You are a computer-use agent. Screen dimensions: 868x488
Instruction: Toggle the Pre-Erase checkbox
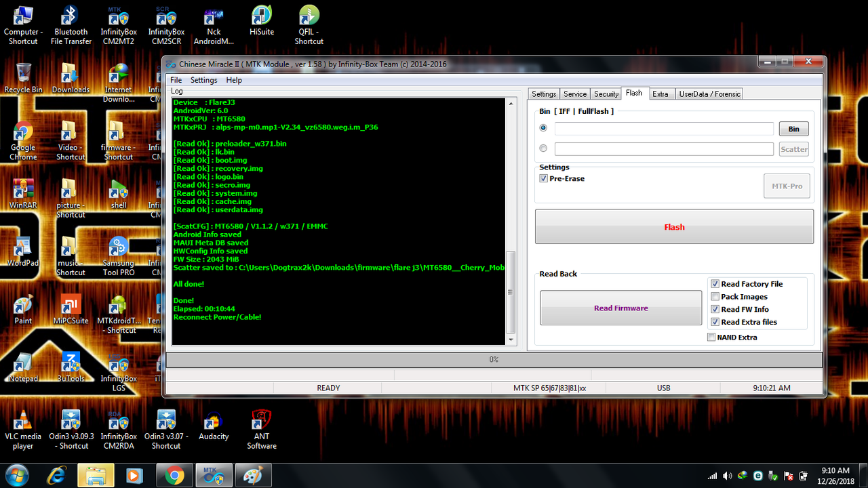click(543, 179)
